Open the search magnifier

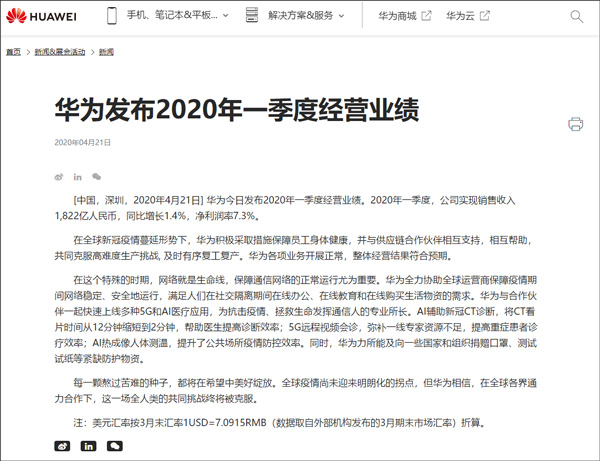pyautogui.click(x=576, y=16)
